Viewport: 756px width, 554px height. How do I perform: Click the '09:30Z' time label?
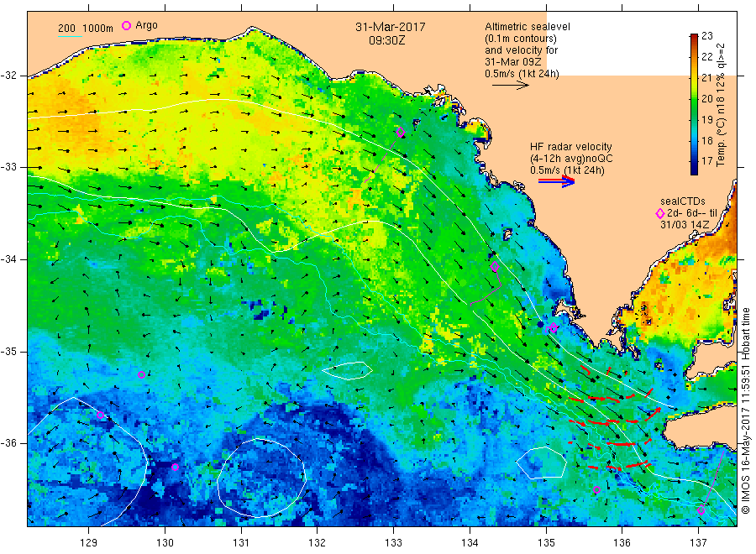point(387,40)
